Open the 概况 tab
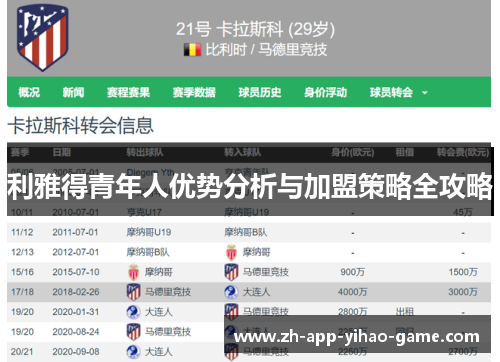The width and height of the screenshot is (500, 362). pyautogui.click(x=29, y=92)
